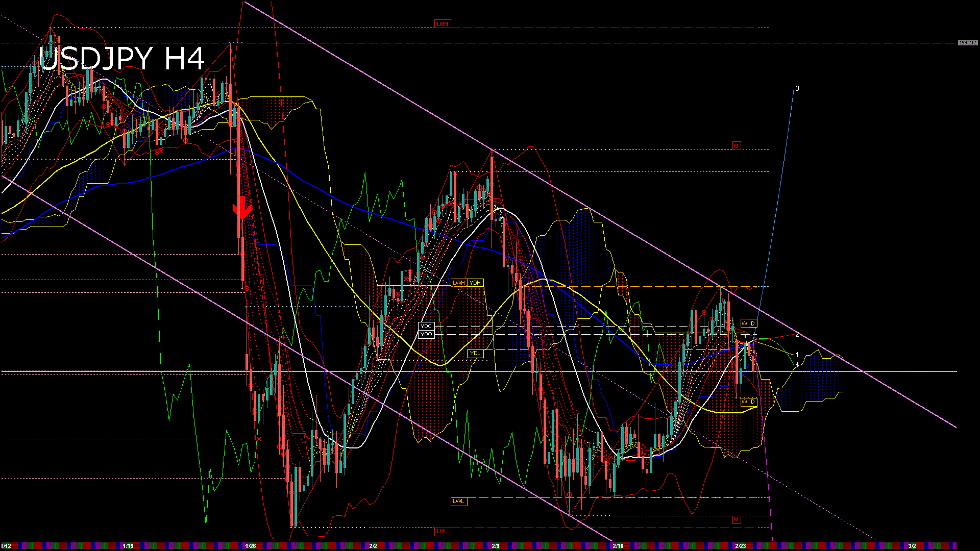The image size is (980, 551).
Task: Click the lower red M label near bottom
Action: (x=736, y=520)
